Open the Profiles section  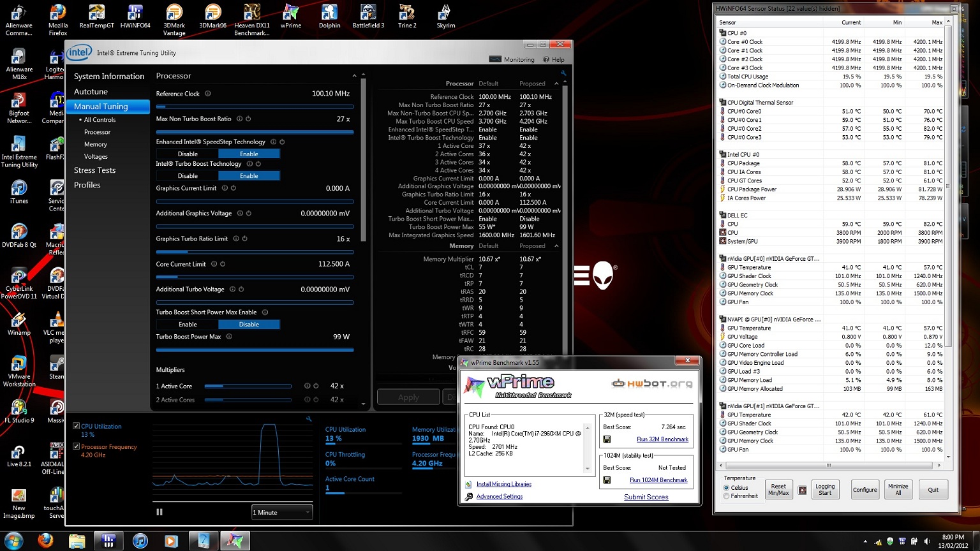(x=87, y=185)
